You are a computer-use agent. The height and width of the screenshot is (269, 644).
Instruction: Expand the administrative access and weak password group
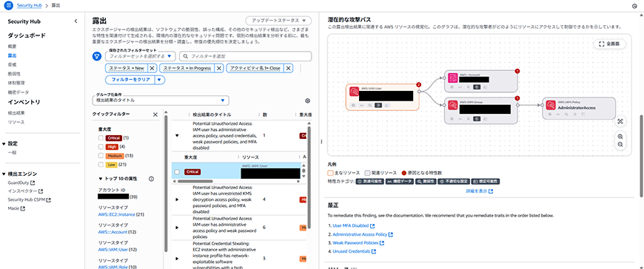click(x=177, y=227)
